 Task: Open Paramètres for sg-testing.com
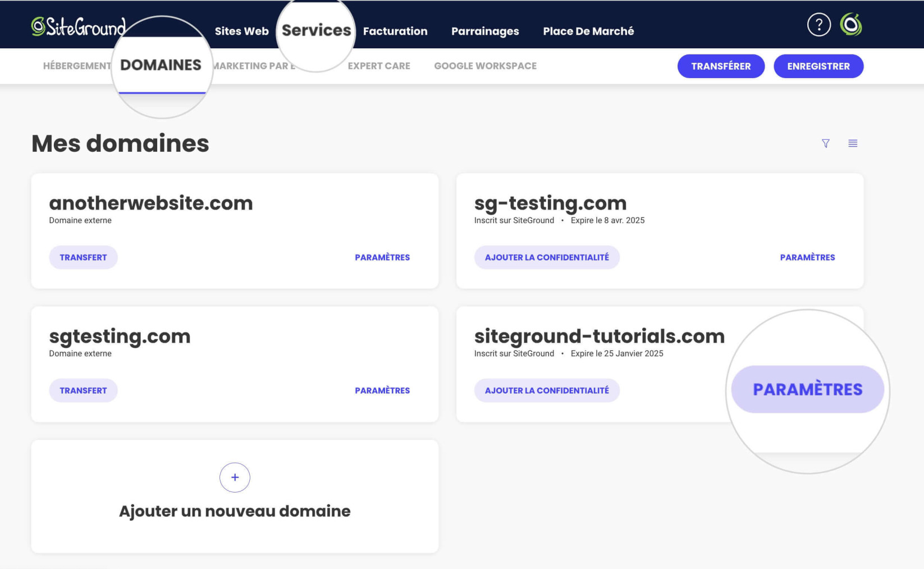pyautogui.click(x=807, y=257)
